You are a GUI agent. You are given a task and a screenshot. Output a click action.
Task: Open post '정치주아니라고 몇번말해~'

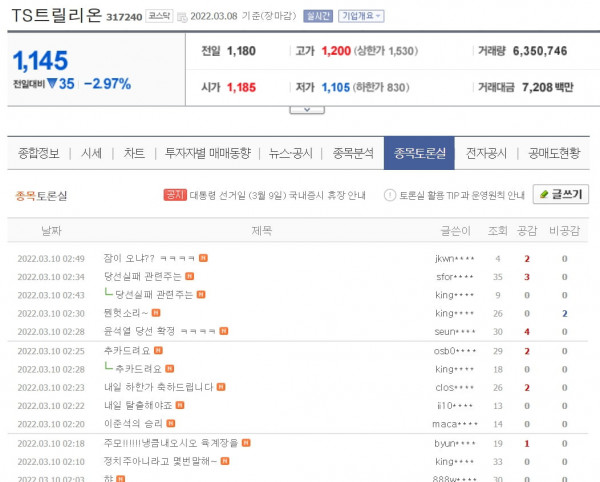pyautogui.click(x=160, y=461)
